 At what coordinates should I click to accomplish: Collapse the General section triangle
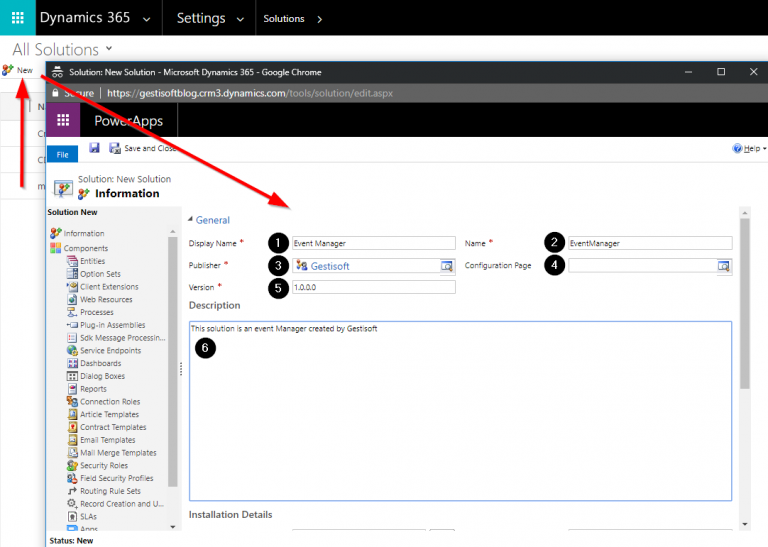pos(191,219)
